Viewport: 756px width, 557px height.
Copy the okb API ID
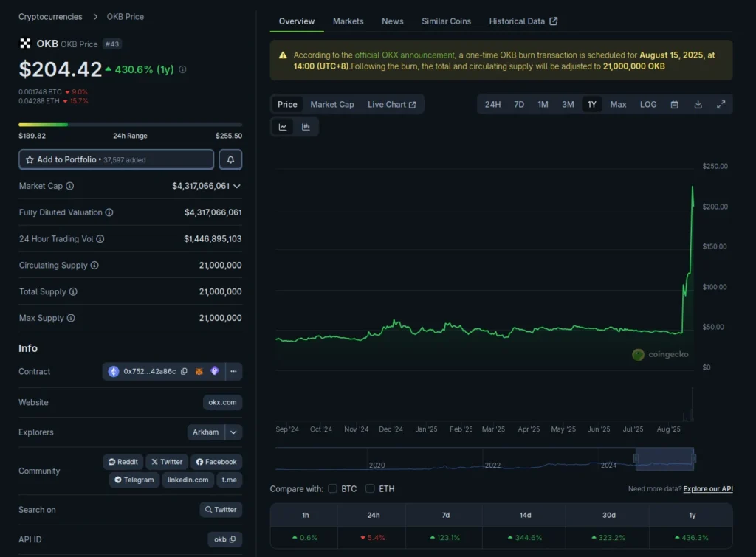click(233, 539)
